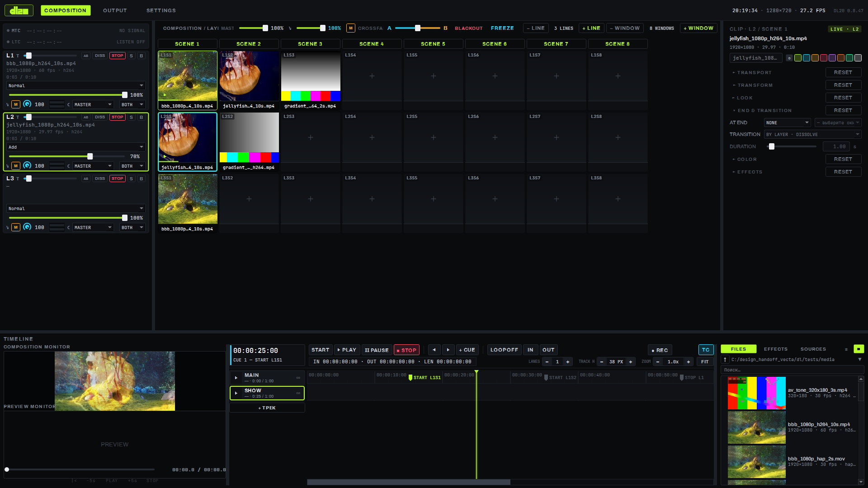868x488 pixels.
Task: Add a cue with + CUE
Action: click(x=467, y=350)
